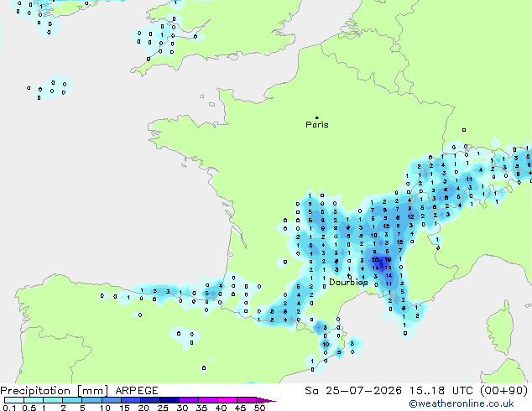This screenshot has height=411, width=532.
Task: Click the '20' precipitation value on the map
Action: (375, 260)
